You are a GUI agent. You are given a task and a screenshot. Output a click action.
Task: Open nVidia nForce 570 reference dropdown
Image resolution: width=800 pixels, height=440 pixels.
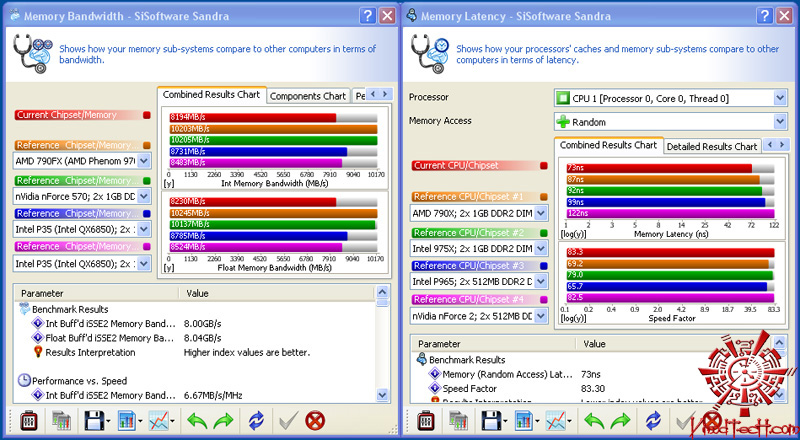[x=144, y=197]
